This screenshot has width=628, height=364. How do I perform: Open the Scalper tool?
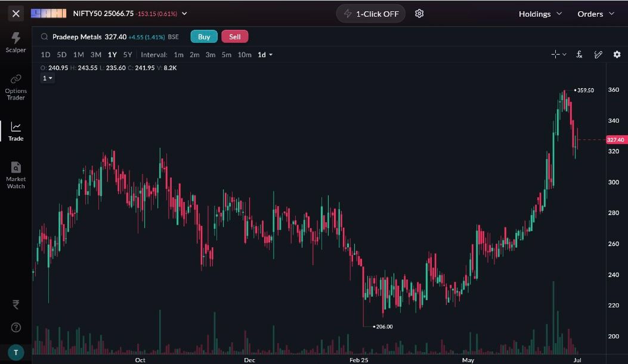click(x=16, y=42)
